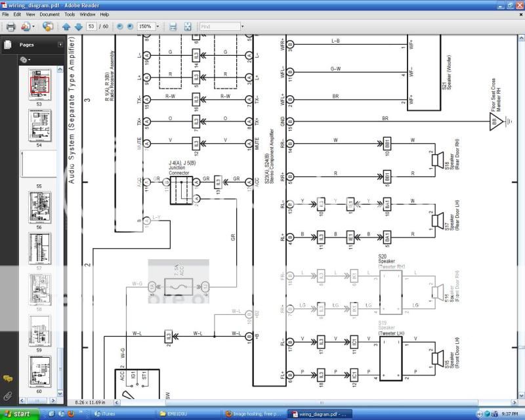Open the Pages panel options gear
Viewport: 525px width, 420px height.
(24, 60)
